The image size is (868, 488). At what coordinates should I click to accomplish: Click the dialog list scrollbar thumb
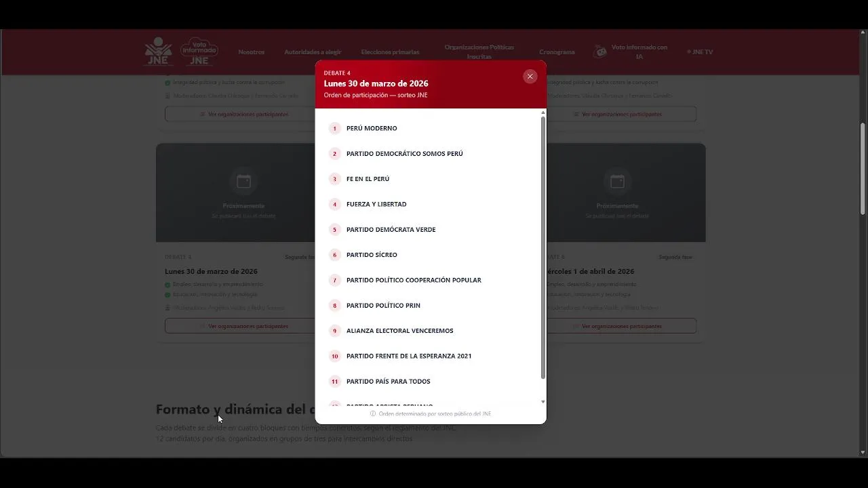click(x=542, y=248)
